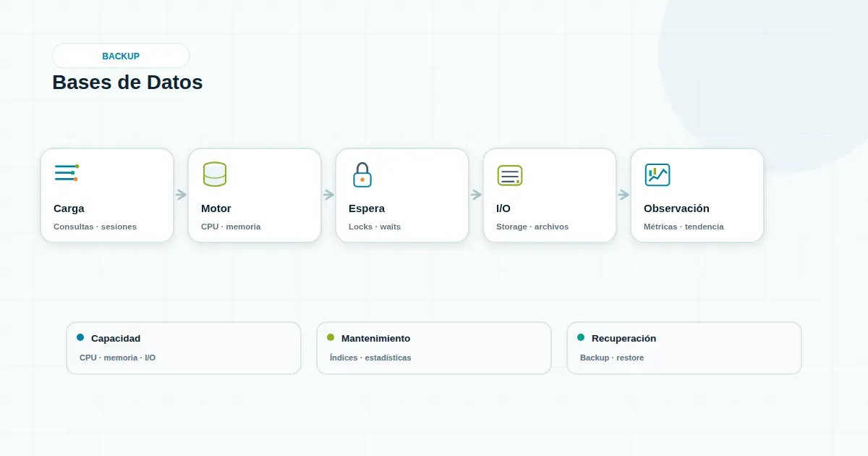Click the Observación chart icon
Screen dimensions: 868x456
tap(657, 174)
